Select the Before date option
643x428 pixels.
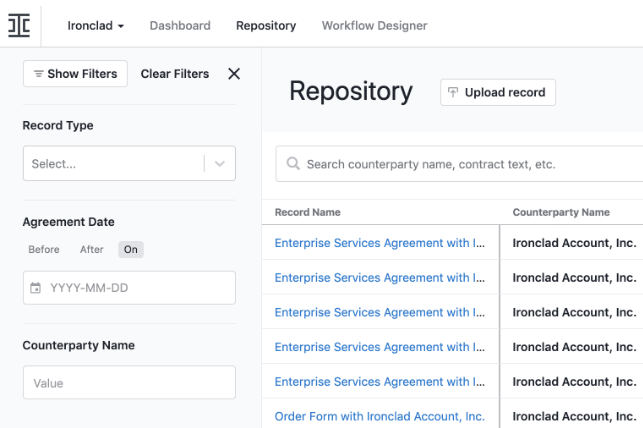pos(44,250)
